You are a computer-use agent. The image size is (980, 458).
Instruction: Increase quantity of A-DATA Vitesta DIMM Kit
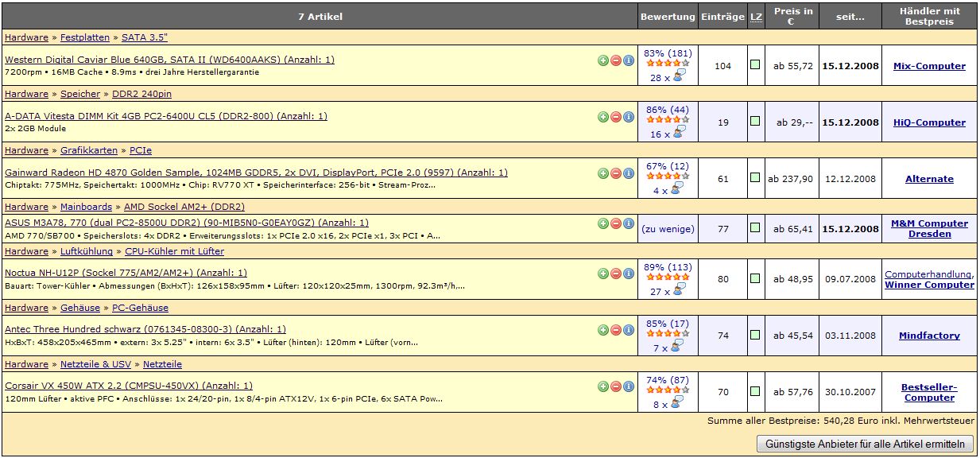(x=603, y=117)
